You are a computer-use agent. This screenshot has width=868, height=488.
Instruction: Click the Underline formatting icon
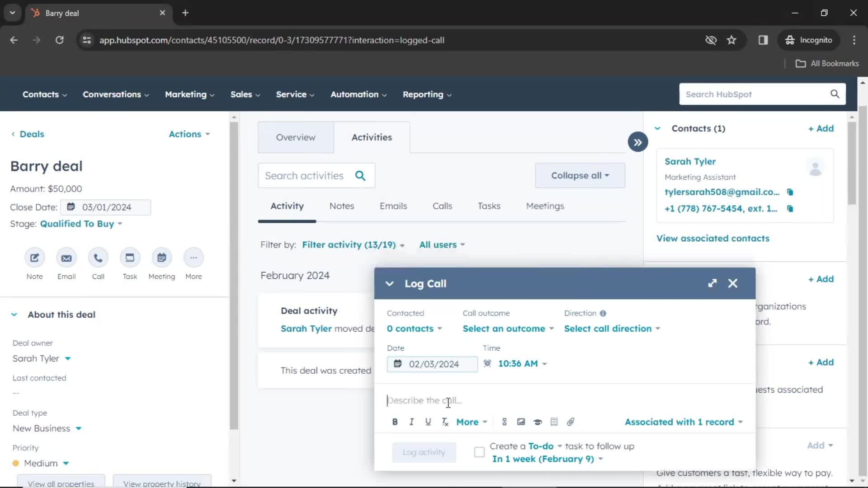[x=428, y=422]
